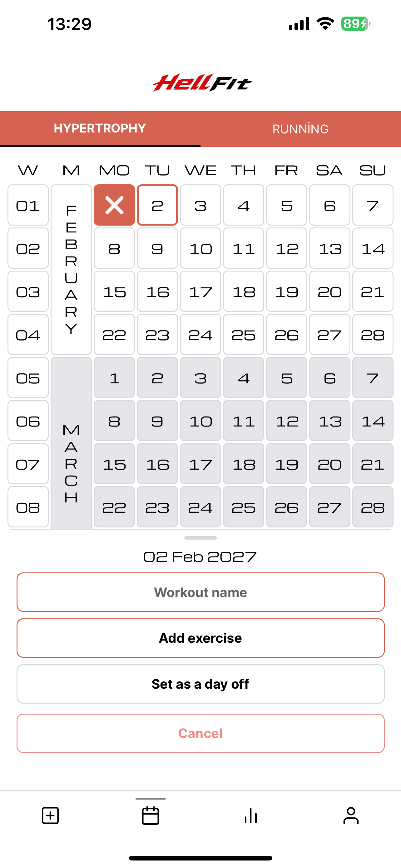Image resolution: width=401 pixels, height=868 pixels.
Task: Switch to the RUNNING tab
Action: 301,129
